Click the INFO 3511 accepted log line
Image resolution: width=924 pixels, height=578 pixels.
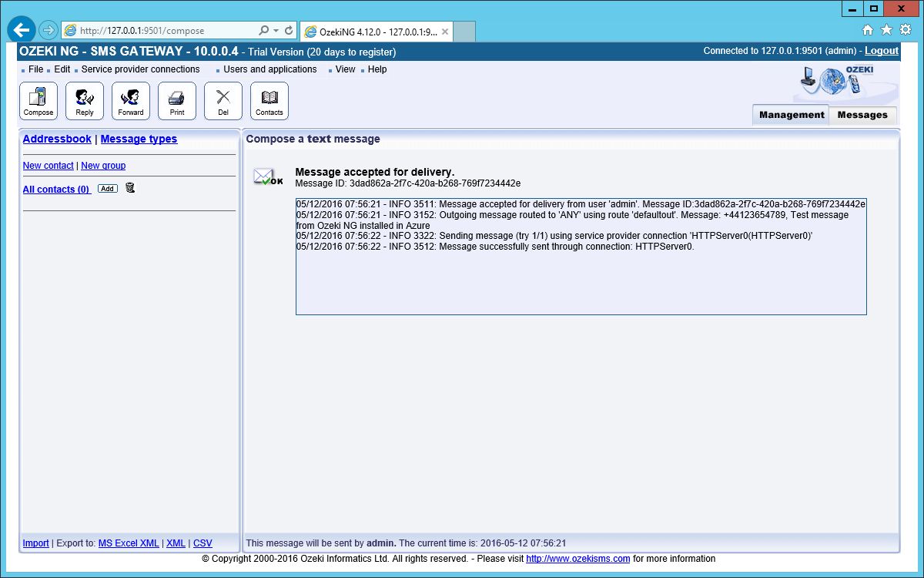[x=581, y=204]
